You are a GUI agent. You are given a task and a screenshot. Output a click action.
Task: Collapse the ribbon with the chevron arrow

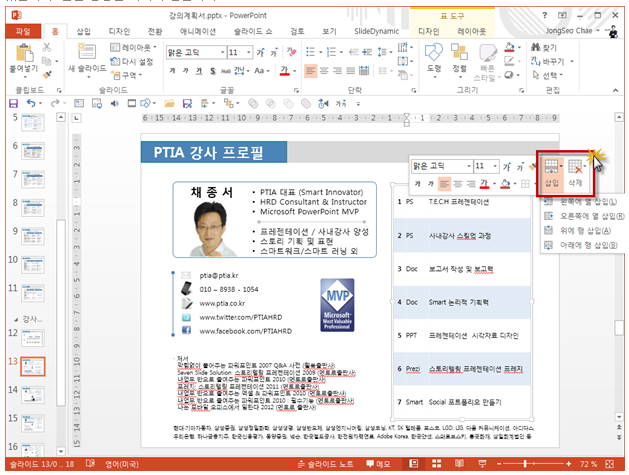pyautogui.click(x=615, y=90)
